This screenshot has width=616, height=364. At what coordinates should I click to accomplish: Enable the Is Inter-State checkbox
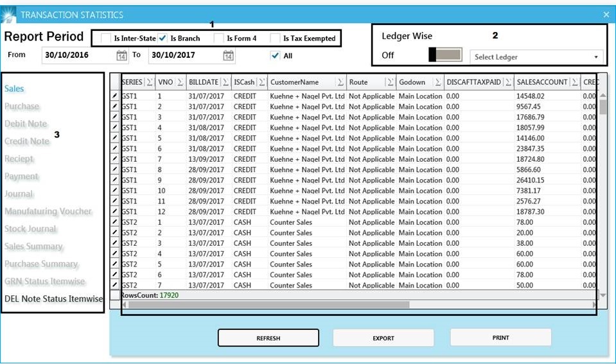(x=106, y=38)
